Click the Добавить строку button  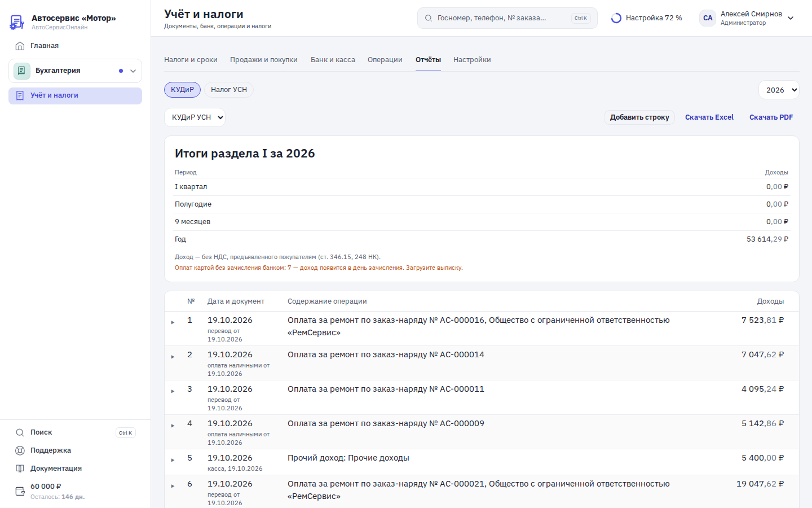639,117
